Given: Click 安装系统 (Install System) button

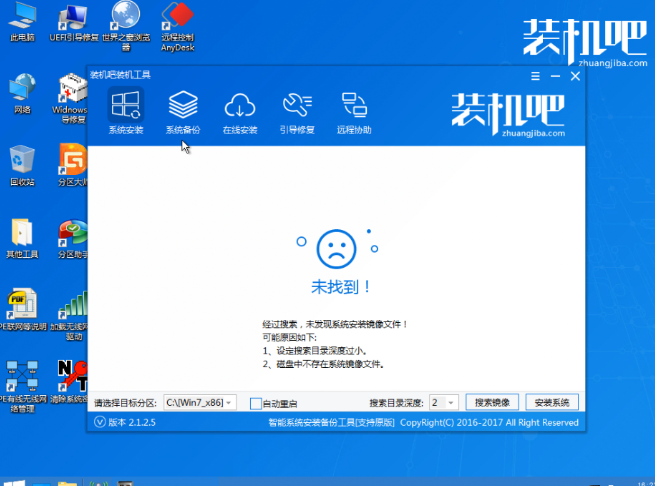Looking at the screenshot, I should pyautogui.click(x=552, y=402).
